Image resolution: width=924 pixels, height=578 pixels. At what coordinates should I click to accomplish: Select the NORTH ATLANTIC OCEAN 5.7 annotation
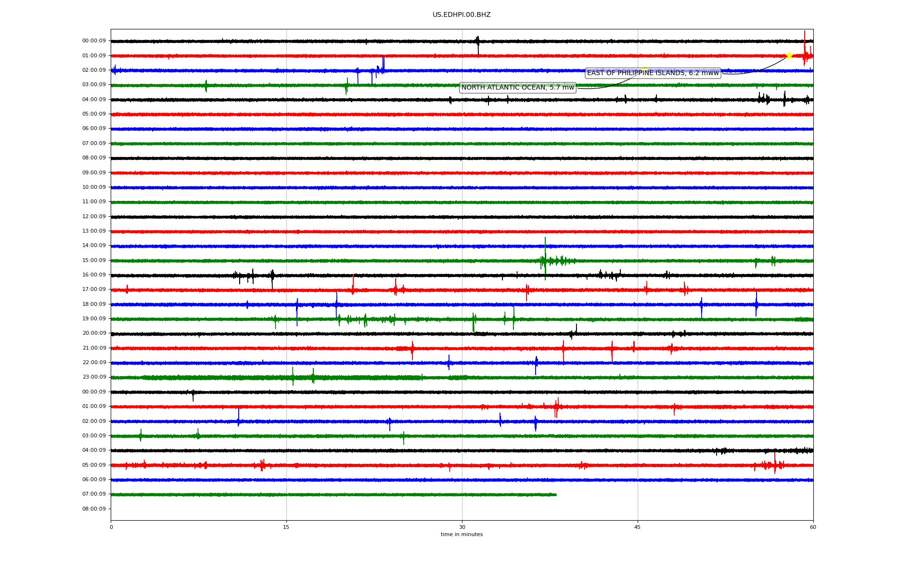[x=518, y=88]
